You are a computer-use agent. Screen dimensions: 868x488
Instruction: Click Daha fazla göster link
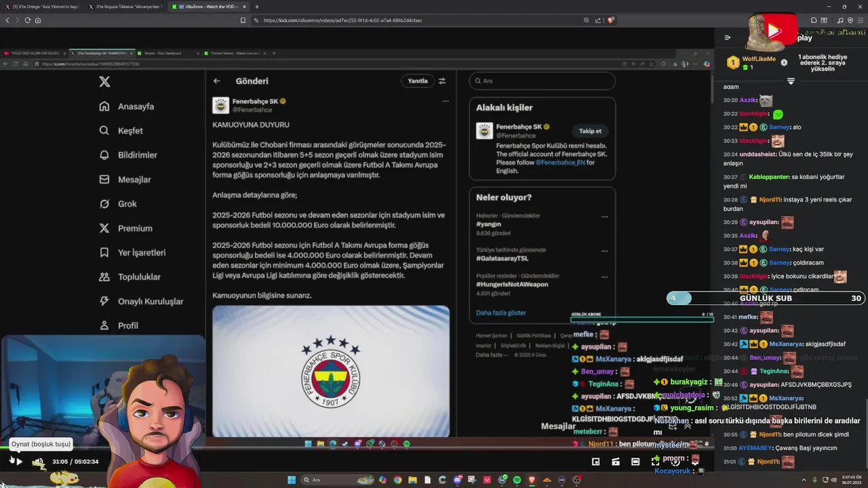click(x=501, y=313)
